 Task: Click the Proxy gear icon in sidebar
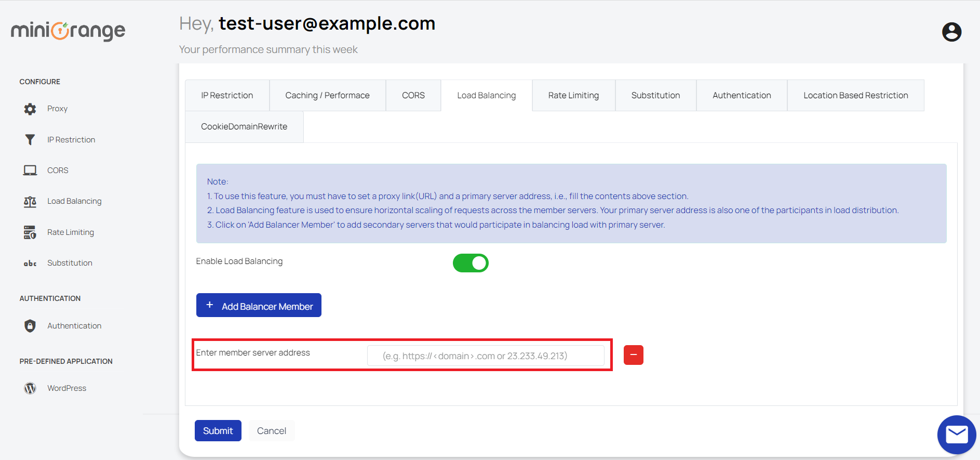click(30, 109)
